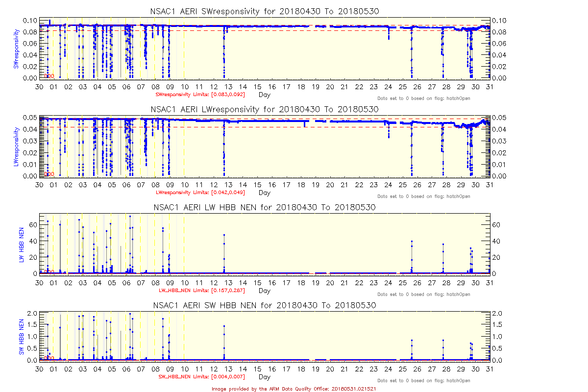The image size is (588, 392).
Task: Select the SW HBB NEN plot title
Action: pos(264,305)
